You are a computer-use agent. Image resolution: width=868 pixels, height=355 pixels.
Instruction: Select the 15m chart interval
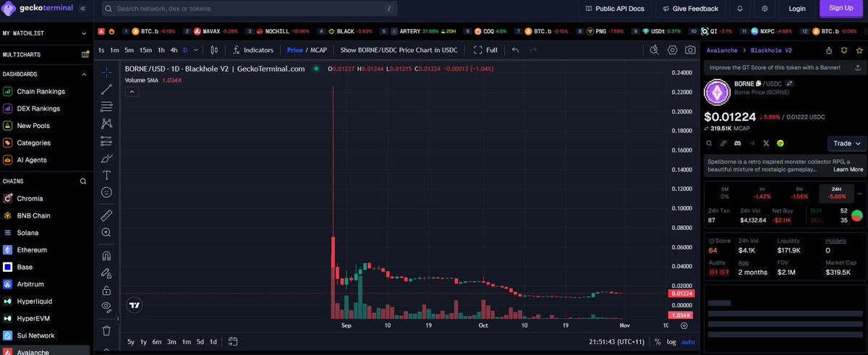point(145,50)
